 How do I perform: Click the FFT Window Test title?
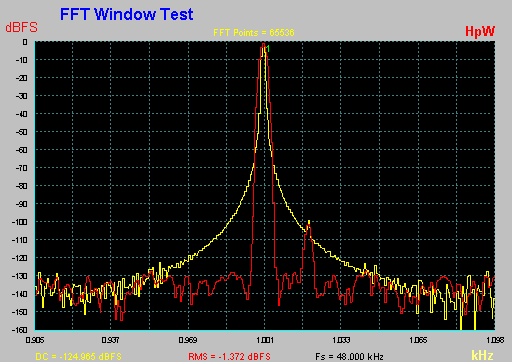click(127, 14)
